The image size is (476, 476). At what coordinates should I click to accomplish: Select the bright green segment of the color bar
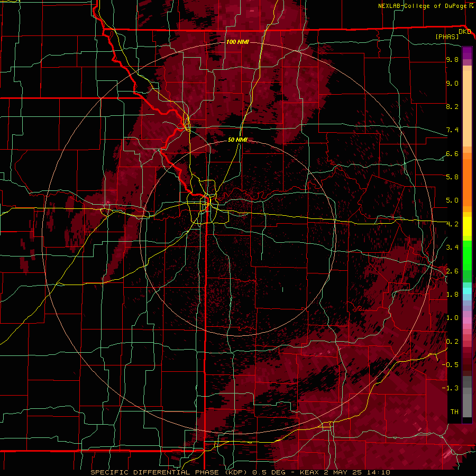(467, 255)
